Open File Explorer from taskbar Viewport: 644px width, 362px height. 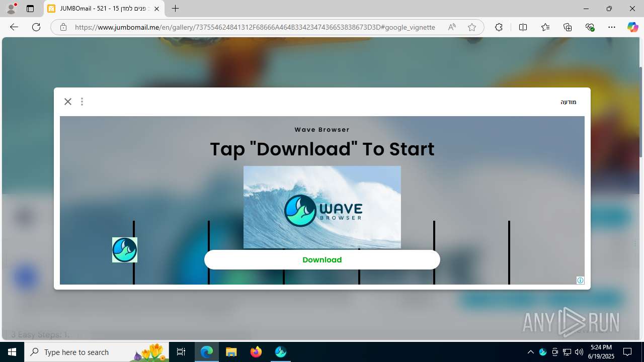coord(231,352)
